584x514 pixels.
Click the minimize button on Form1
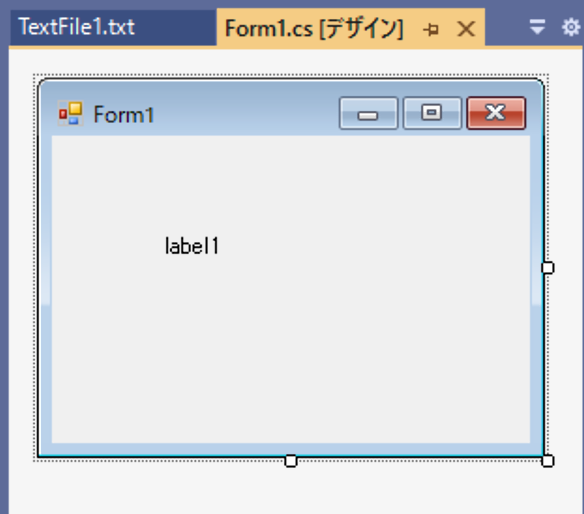point(368,113)
